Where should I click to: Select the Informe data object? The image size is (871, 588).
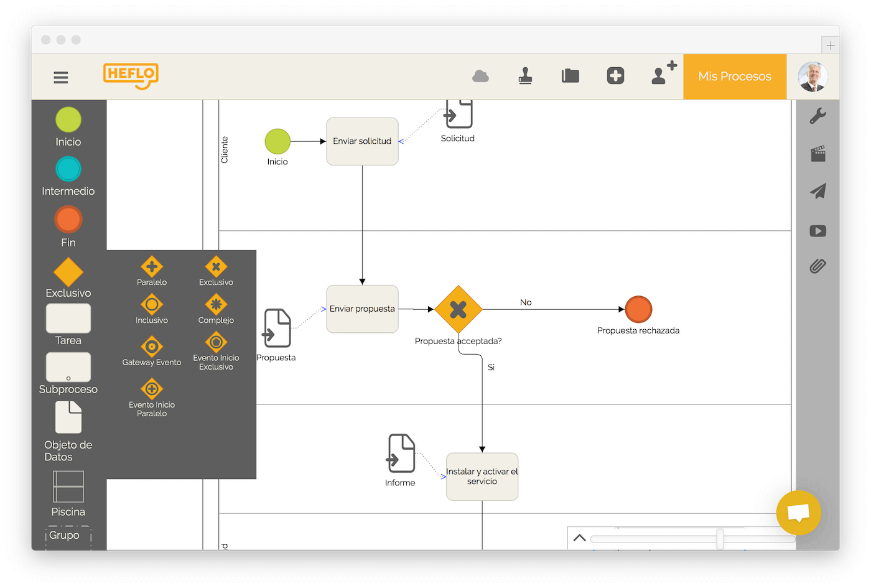point(401,453)
